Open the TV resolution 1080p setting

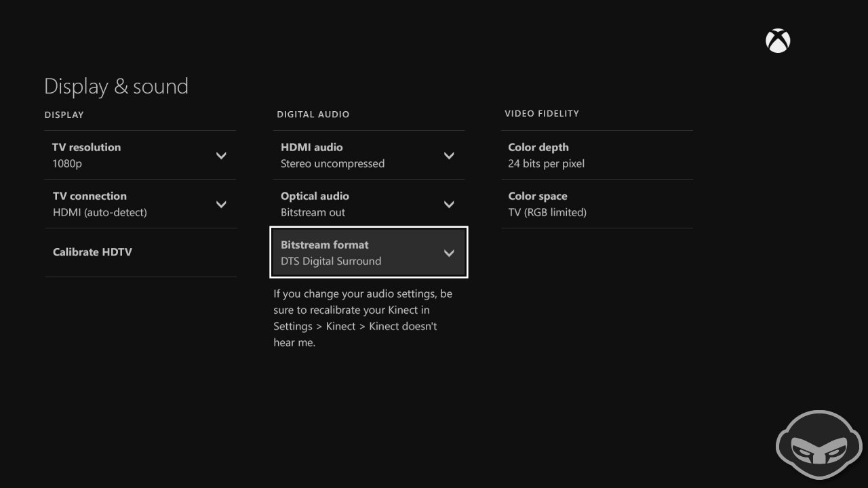tap(140, 155)
